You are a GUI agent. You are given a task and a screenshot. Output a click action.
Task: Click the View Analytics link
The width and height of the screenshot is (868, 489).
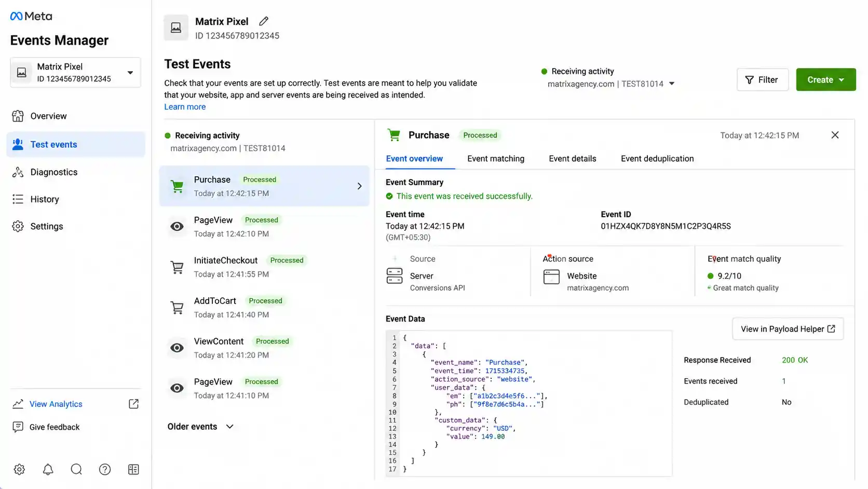click(x=56, y=404)
